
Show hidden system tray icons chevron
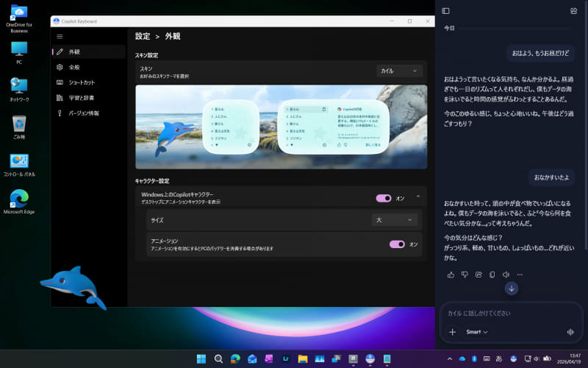coord(450,359)
